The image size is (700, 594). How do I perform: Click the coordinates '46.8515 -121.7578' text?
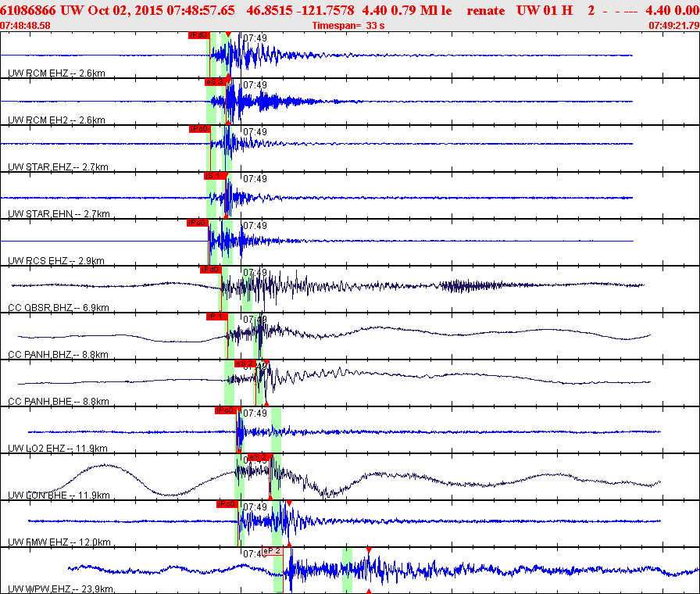[301, 10]
